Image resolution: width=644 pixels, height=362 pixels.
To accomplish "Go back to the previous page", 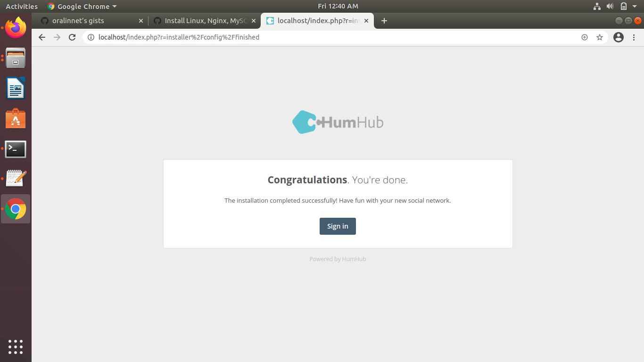I will [42, 37].
